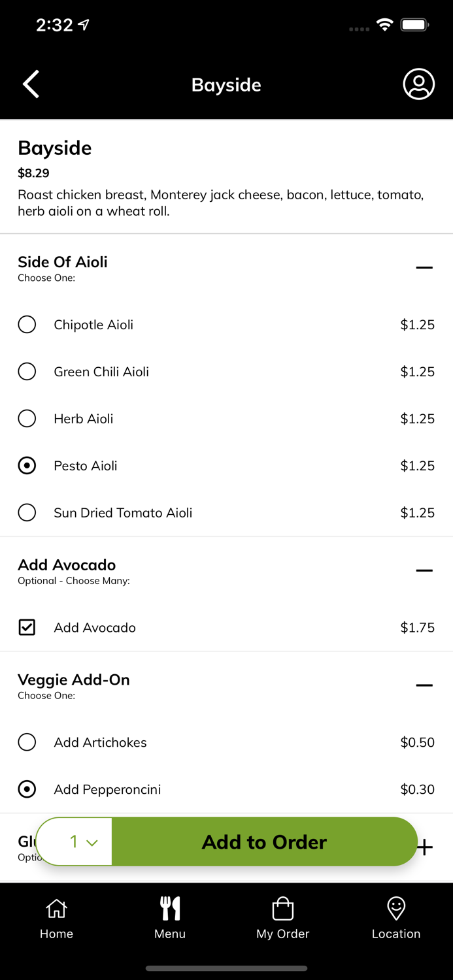Open the Menu tab

pos(170,917)
